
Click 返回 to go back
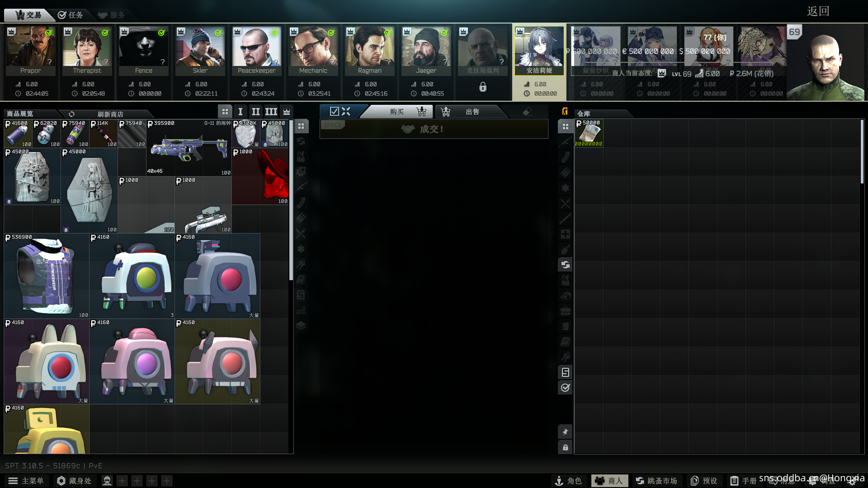[818, 11]
